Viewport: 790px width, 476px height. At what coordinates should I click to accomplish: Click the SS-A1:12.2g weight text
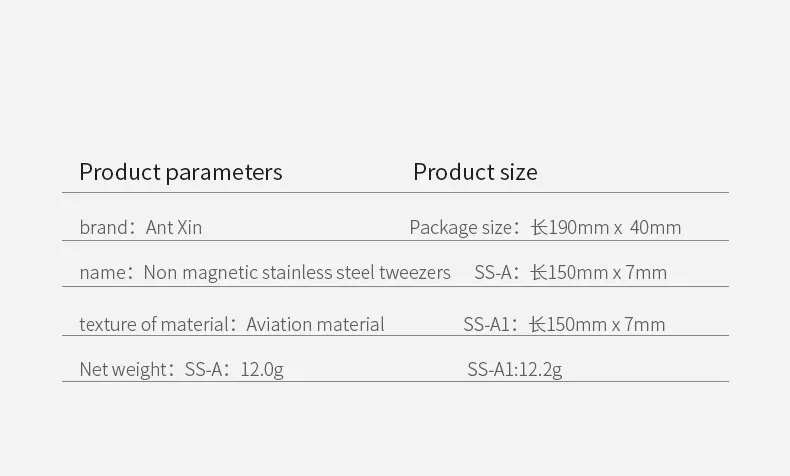[x=514, y=369]
